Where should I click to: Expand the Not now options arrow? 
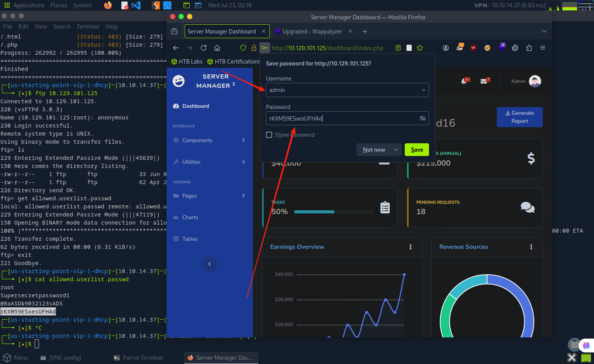pos(396,150)
